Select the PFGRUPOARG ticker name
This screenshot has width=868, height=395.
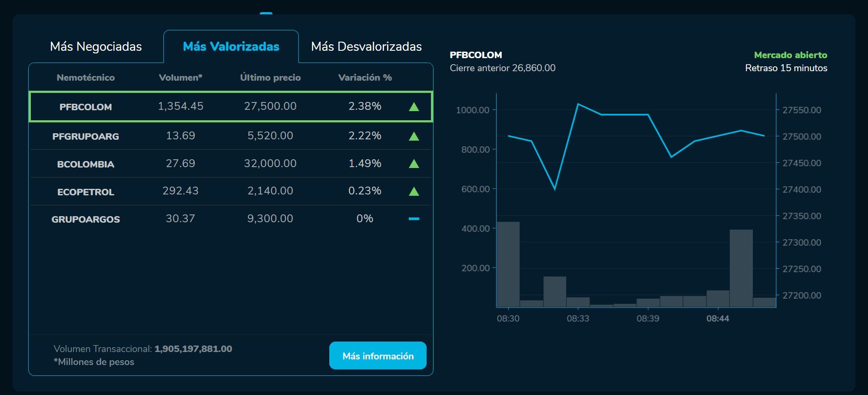86,136
